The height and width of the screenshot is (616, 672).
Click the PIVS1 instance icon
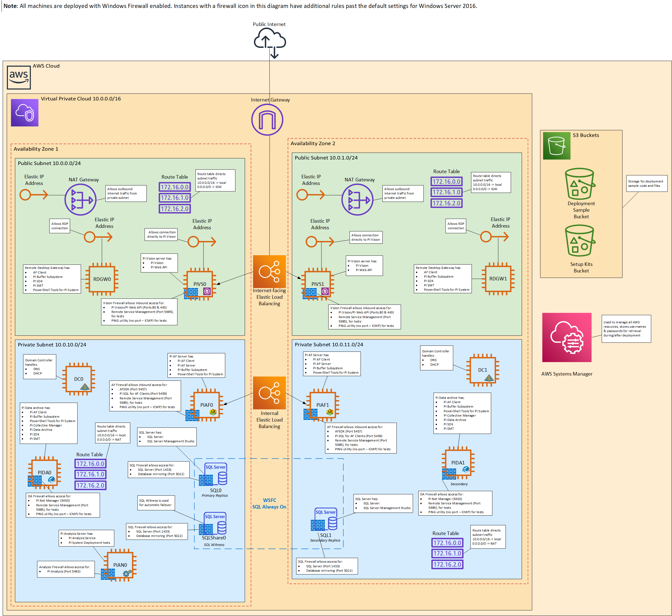click(x=318, y=284)
